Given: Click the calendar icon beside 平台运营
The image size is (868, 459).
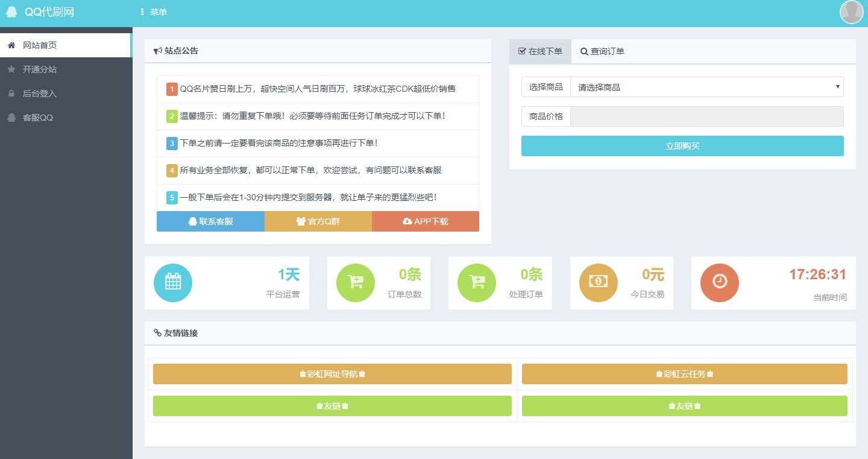Looking at the screenshot, I should [173, 282].
